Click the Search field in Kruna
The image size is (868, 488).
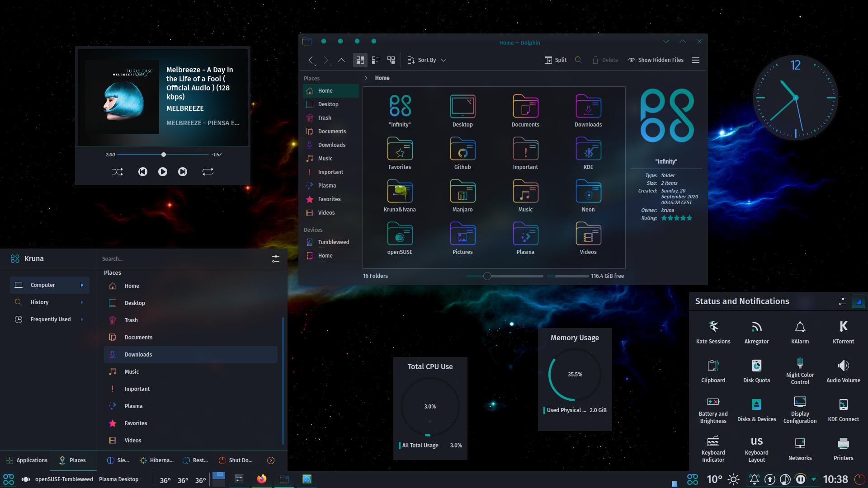181,258
